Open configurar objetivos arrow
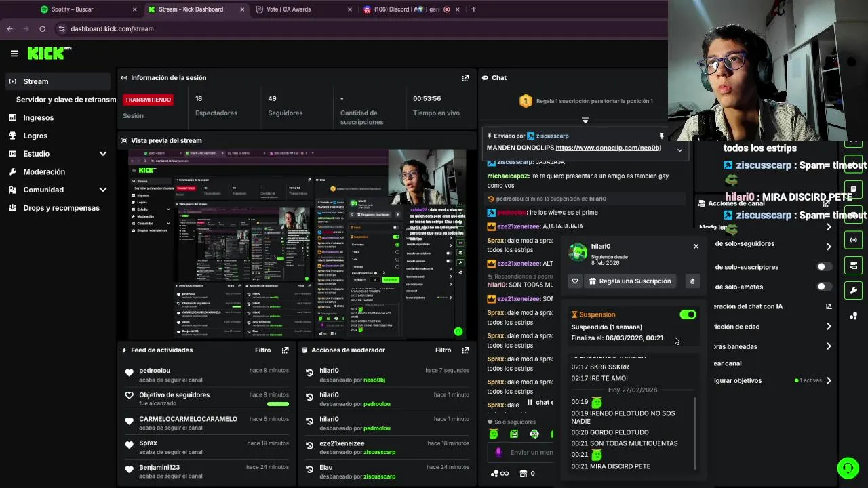This screenshot has width=868, height=488. [x=829, y=380]
